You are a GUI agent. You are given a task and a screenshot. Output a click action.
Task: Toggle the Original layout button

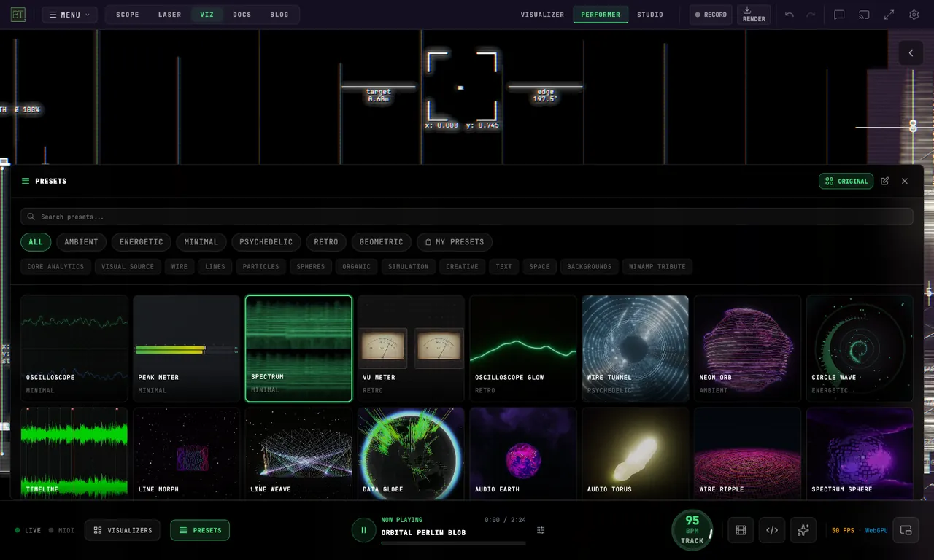[x=846, y=181]
